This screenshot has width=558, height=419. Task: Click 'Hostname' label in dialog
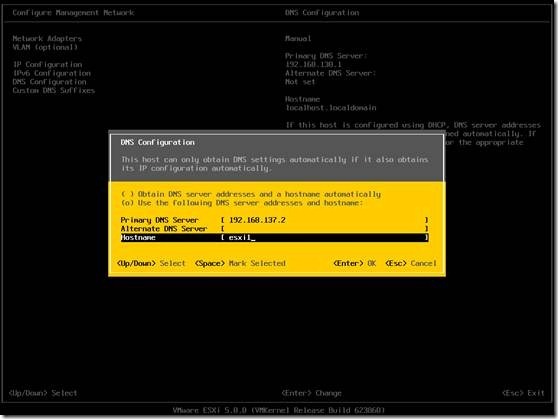coord(138,237)
